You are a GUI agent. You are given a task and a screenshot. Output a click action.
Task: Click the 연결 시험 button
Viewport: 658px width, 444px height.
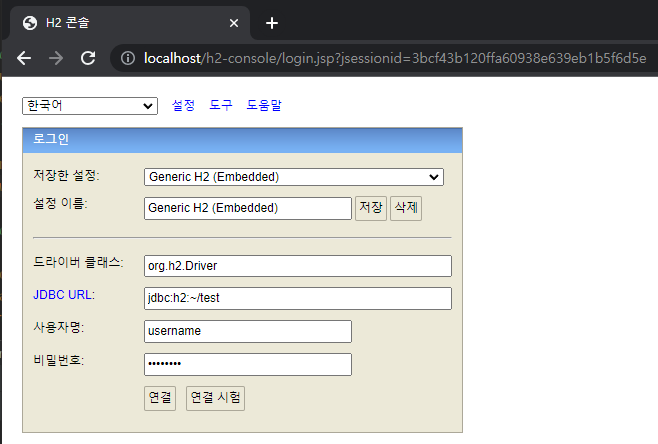coord(215,398)
